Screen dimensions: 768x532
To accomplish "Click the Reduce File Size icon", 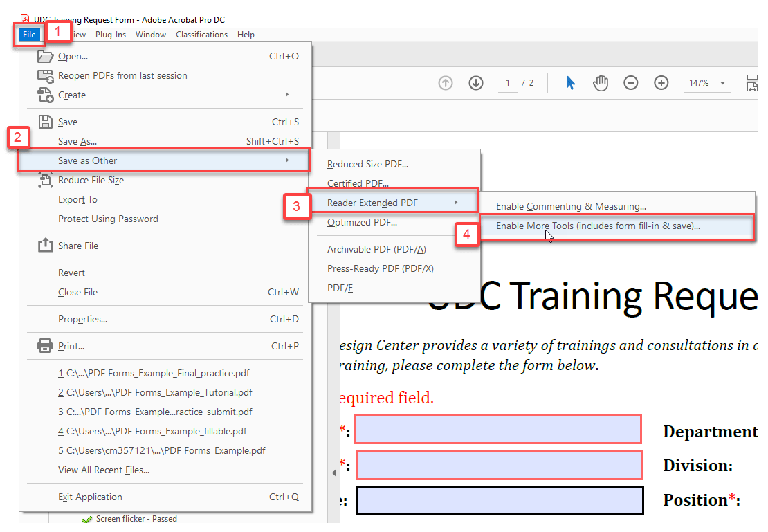I will pos(44,180).
